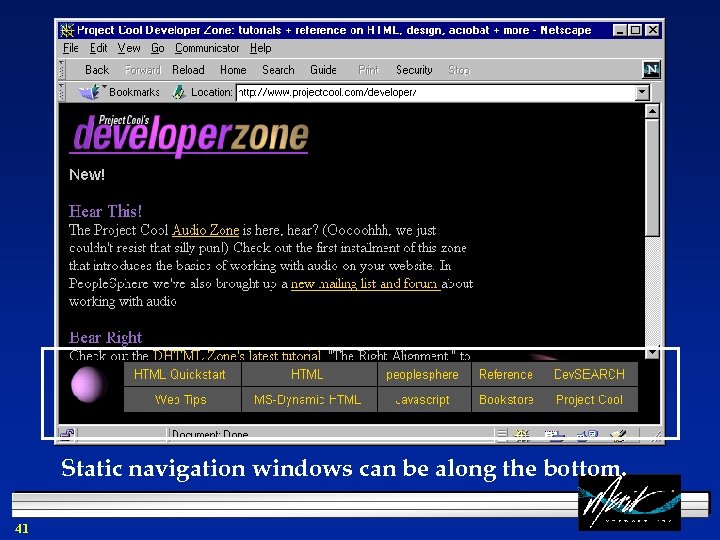This screenshot has width=720, height=540.
Task: Click the Security toolbar button
Action: pyautogui.click(x=414, y=70)
